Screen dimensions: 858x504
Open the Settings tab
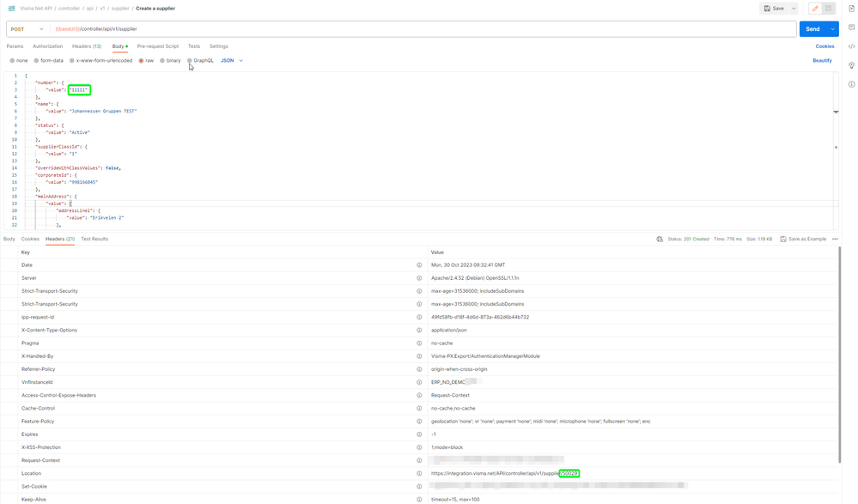pyautogui.click(x=218, y=46)
